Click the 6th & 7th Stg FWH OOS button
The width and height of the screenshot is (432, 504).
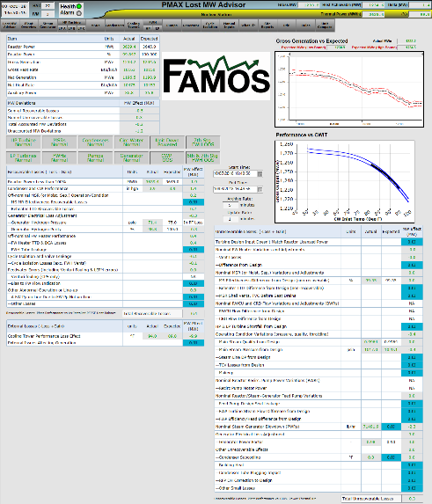[x=202, y=157]
